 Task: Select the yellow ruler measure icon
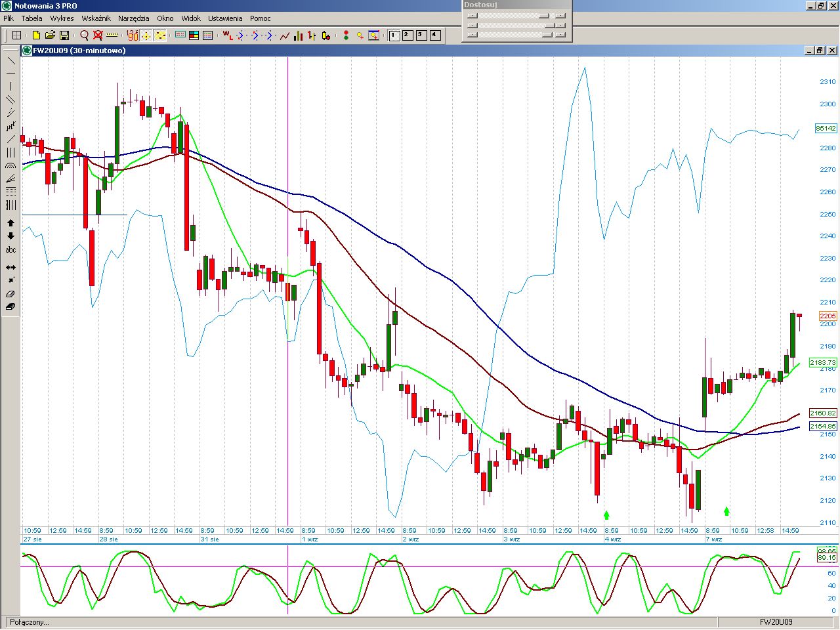coord(112,35)
